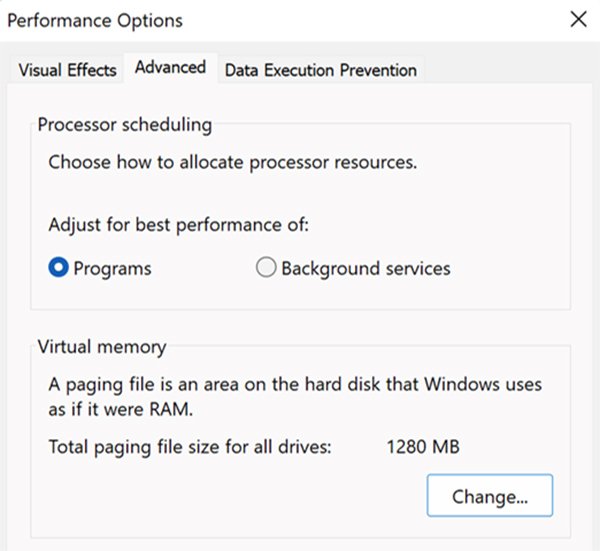
Task: Click the Choose how to allocate processor resources text
Action: (232, 161)
